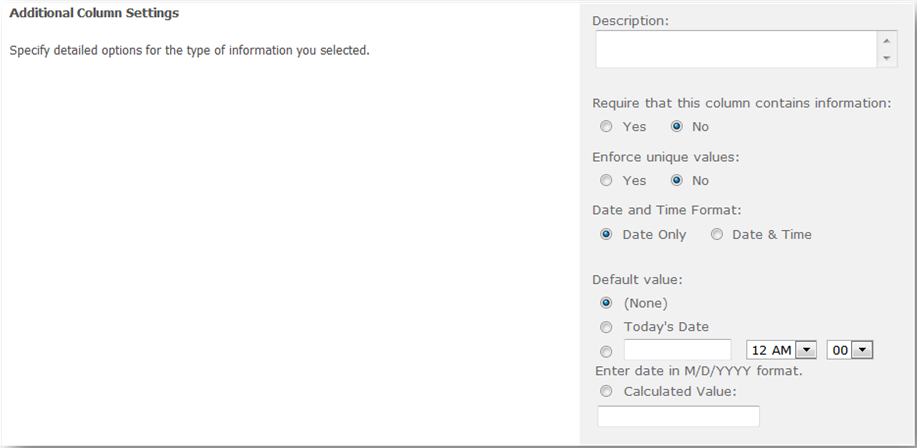Select Yes for require column information
917x448 pixels.
pos(606,126)
